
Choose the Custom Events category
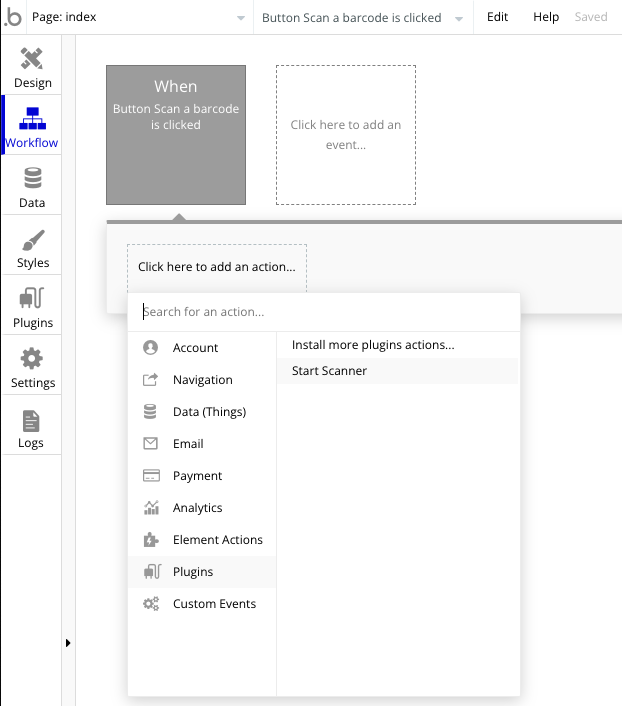[202, 603]
